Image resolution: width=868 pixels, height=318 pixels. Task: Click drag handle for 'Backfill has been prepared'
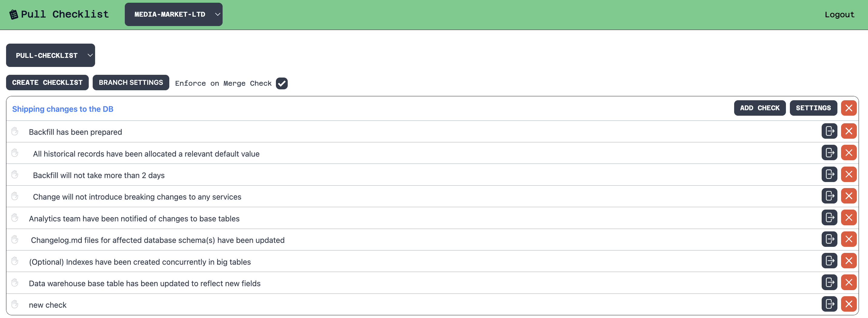(x=15, y=131)
